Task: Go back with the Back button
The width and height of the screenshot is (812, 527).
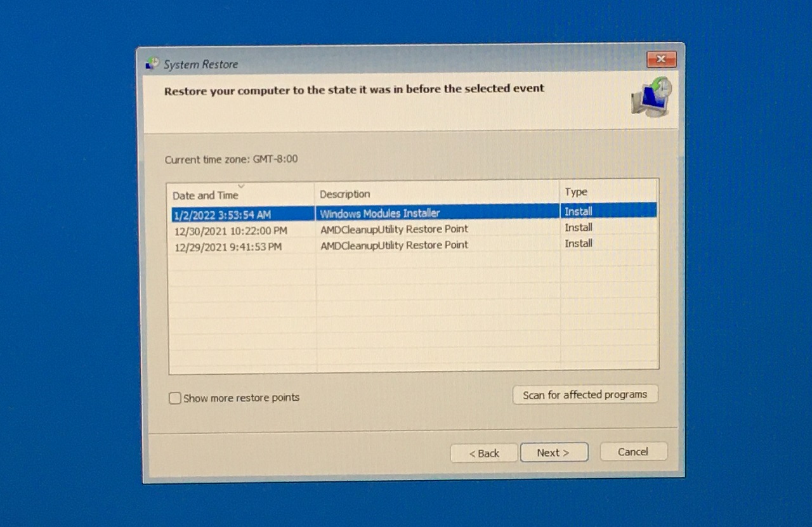Action: pyautogui.click(x=483, y=453)
